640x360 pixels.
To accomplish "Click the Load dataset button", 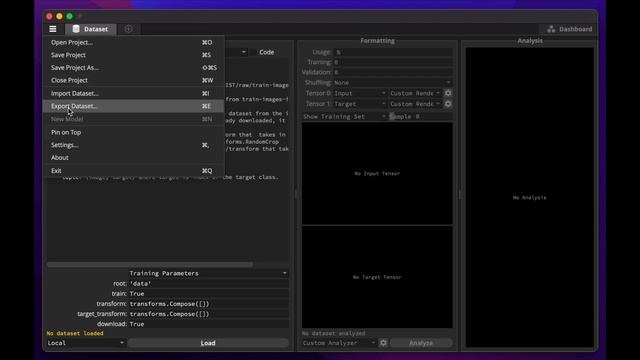I will [208, 343].
